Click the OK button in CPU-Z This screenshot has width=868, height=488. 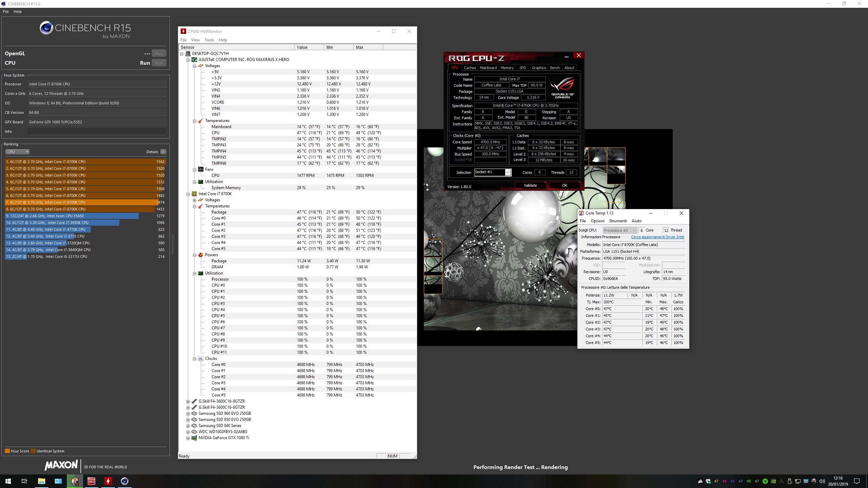(565, 185)
